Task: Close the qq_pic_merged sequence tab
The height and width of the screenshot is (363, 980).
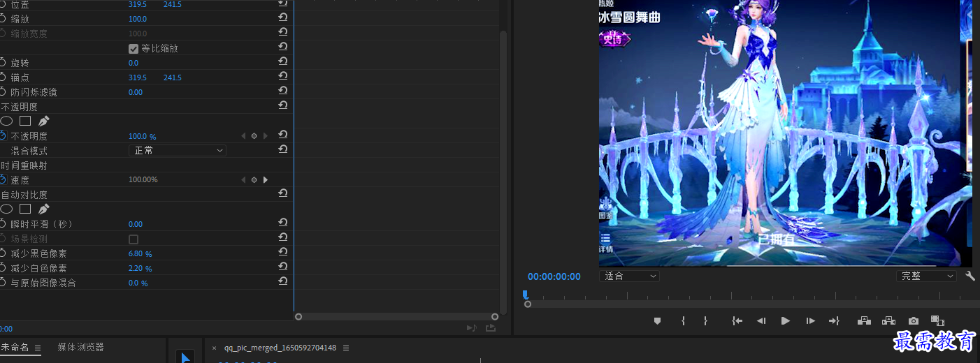Action: pyautogui.click(x=214, y=348)
